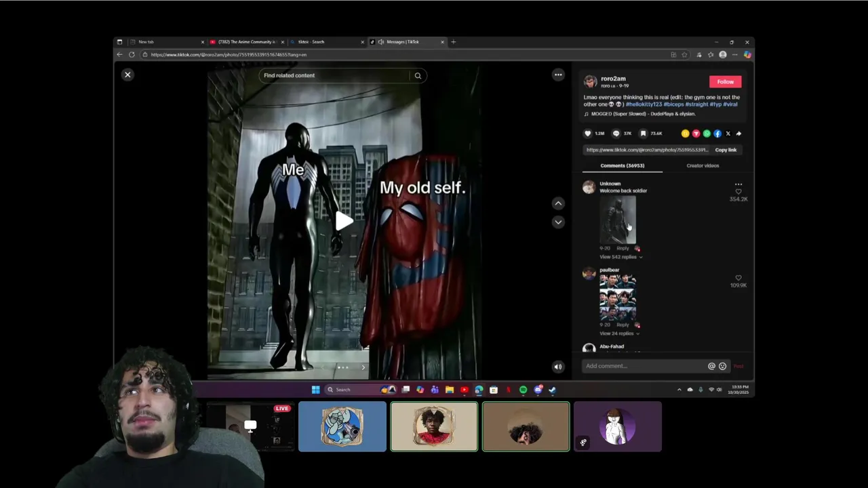
Task: Add page to favorites star icon
Action: (684, 55)
